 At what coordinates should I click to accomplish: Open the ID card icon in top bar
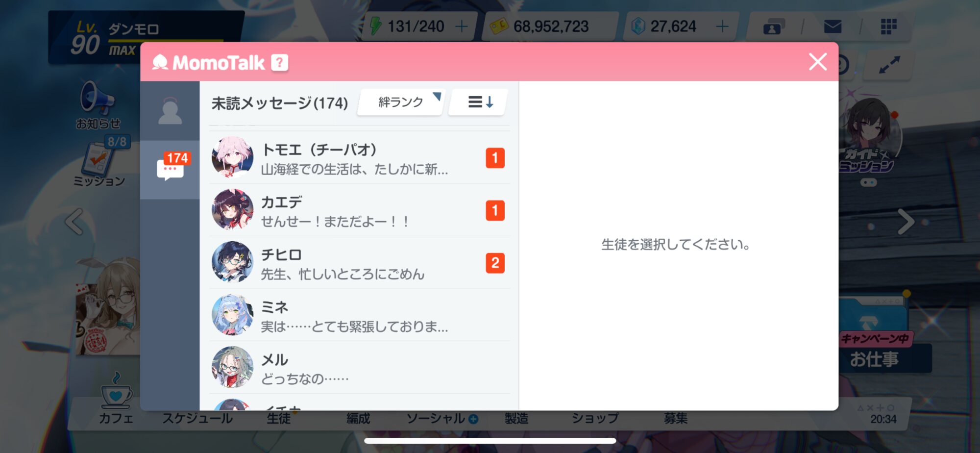pos(774,26)
